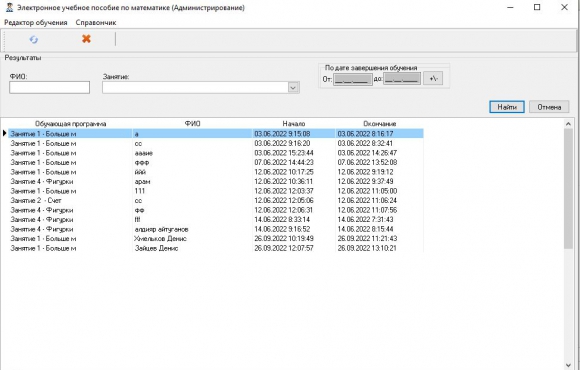Click the Отмена button
This screenshot has width=580, height=370.
(x=549, y=107)
